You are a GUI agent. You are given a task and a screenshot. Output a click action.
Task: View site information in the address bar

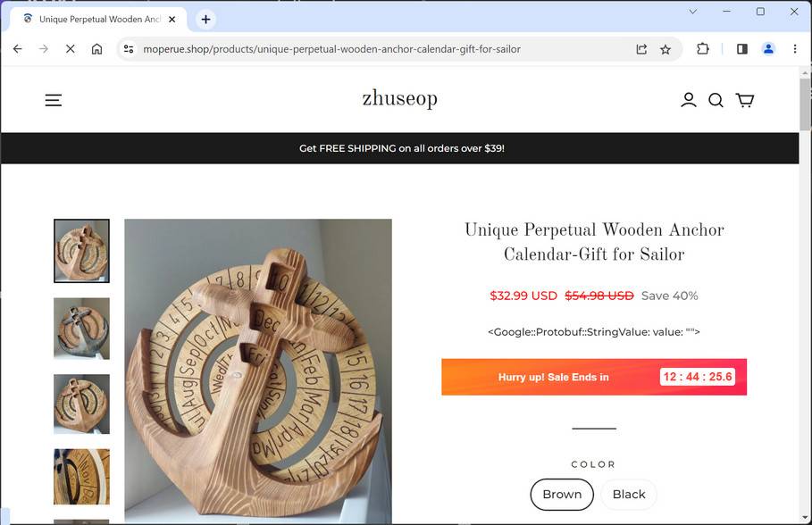pos(129,49)
